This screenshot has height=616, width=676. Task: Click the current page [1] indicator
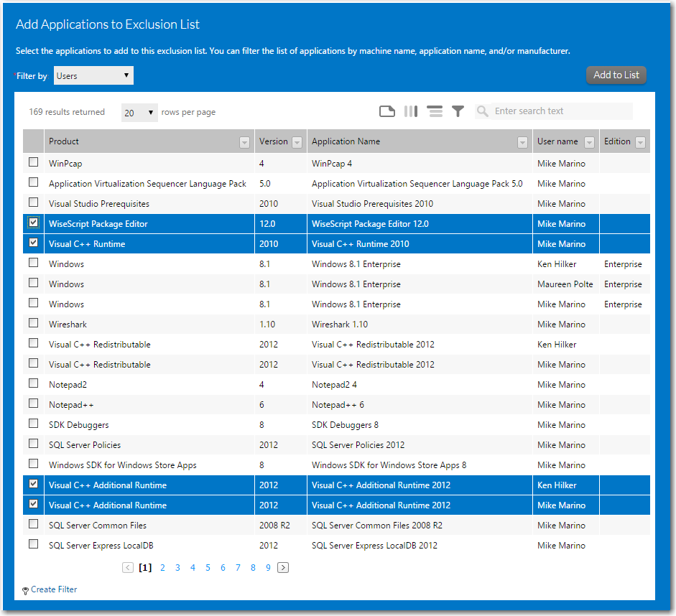[145, 568]
